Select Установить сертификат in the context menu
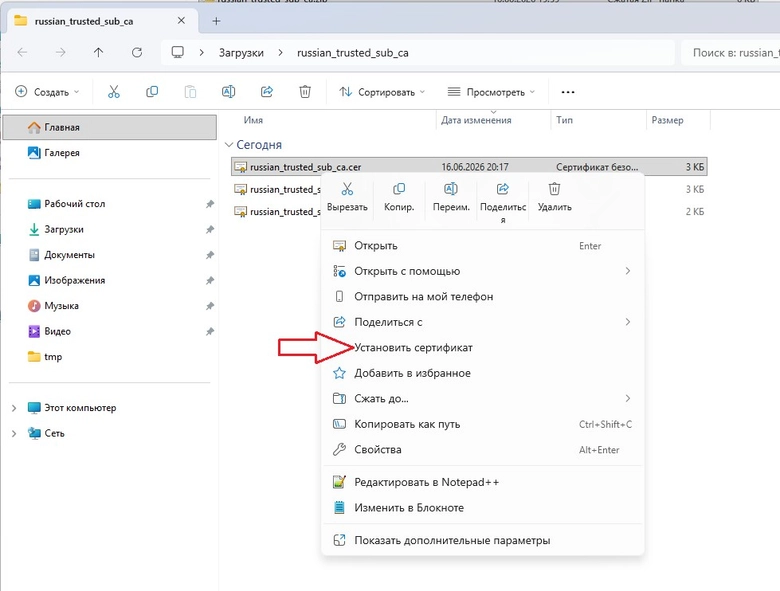The width and height of the screenshot is (780, 591). [x=483, y=348]
